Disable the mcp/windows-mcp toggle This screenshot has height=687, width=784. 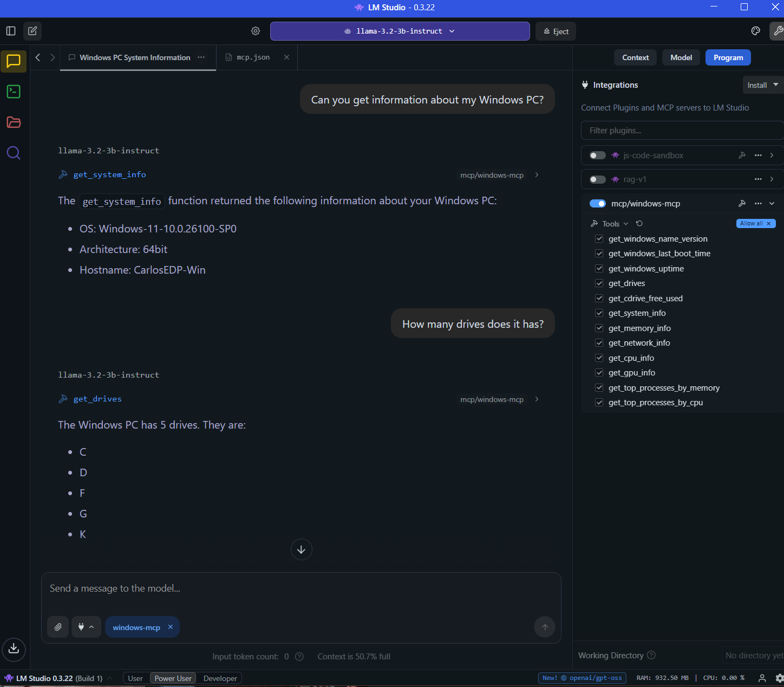598,204
